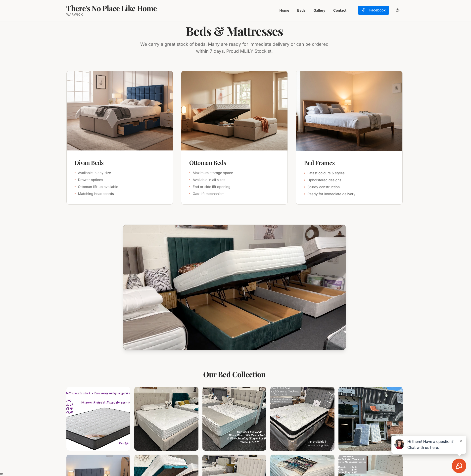Open the 'latest Bed Deal' £595 thumbnail

(234, 419)
